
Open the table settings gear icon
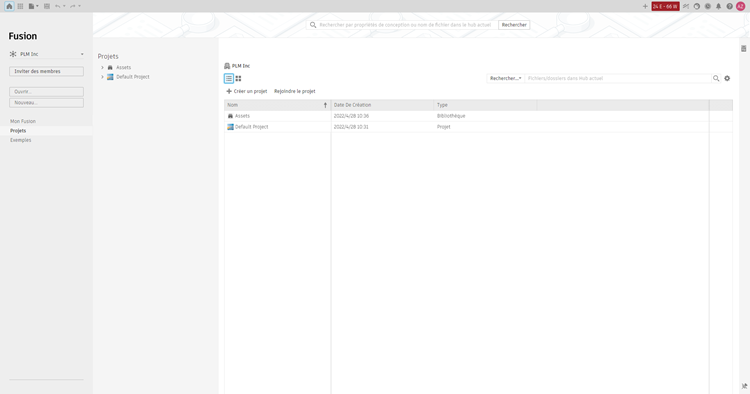pos(727,78)
